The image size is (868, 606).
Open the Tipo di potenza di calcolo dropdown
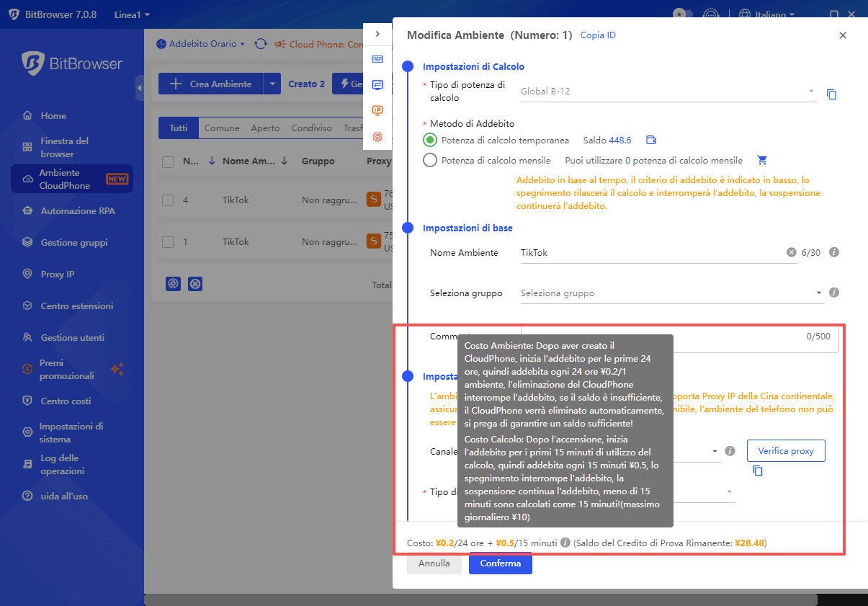point(668,92)
